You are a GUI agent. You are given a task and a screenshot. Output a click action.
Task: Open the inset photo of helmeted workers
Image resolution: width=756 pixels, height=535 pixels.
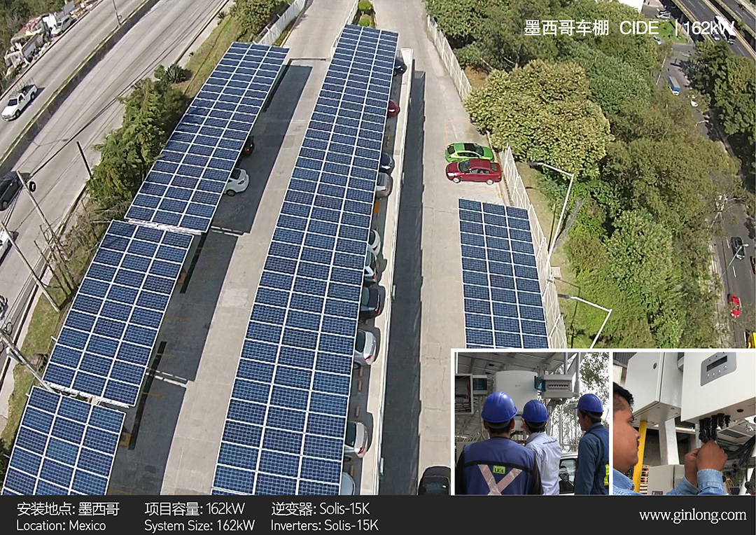pyautogui.click(x=531, y=423)
